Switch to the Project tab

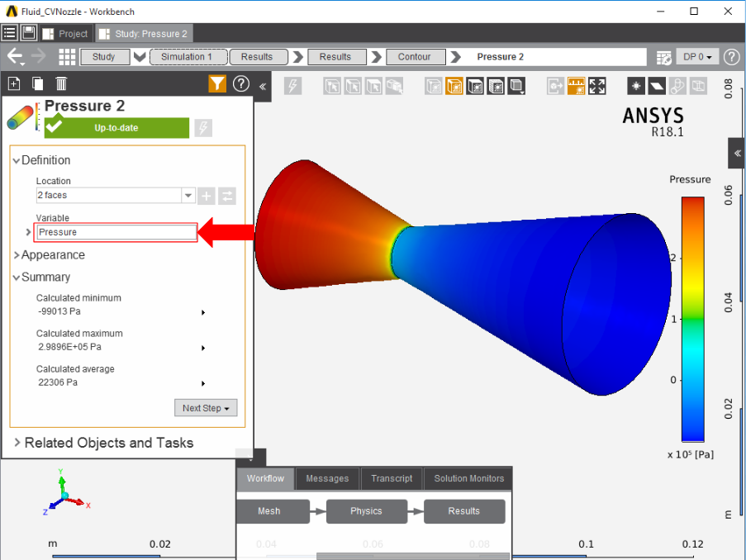[65, 34]
